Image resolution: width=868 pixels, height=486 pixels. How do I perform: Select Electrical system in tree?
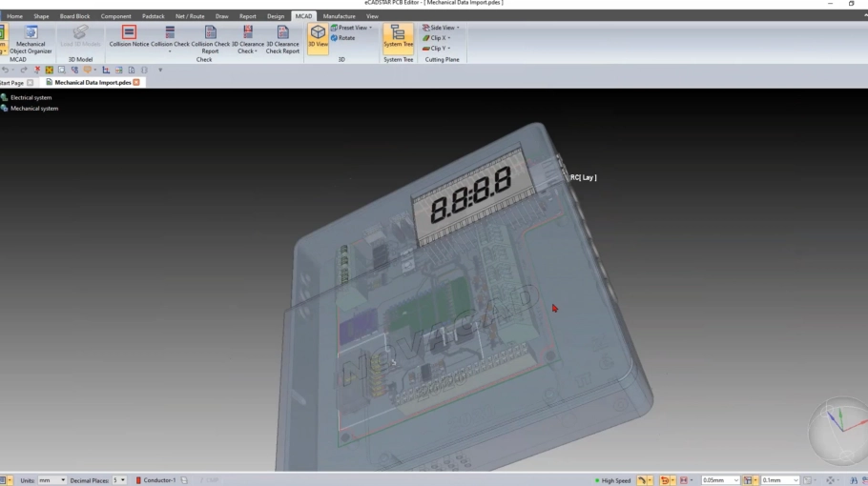coord(31,97)
